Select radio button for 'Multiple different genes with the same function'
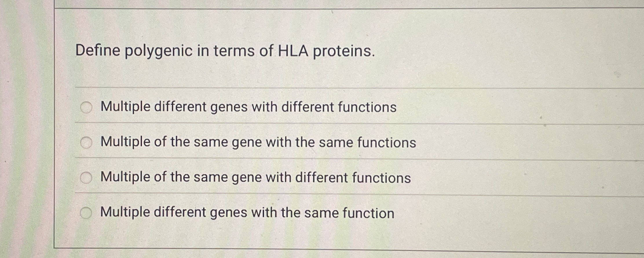This screenshot has width=644, height=258. [86, 212]
